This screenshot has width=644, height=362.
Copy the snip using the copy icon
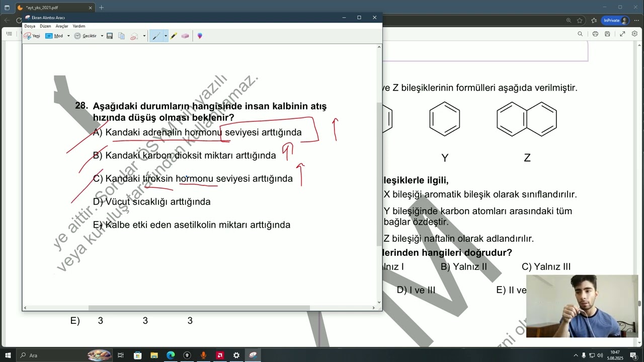coord(121,36)
